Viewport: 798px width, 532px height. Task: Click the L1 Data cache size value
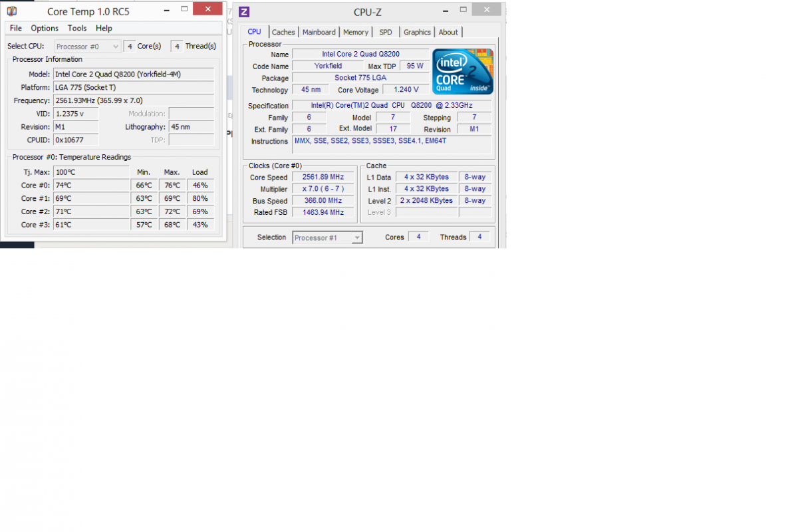pyautogui.click(x=426, y=177)
